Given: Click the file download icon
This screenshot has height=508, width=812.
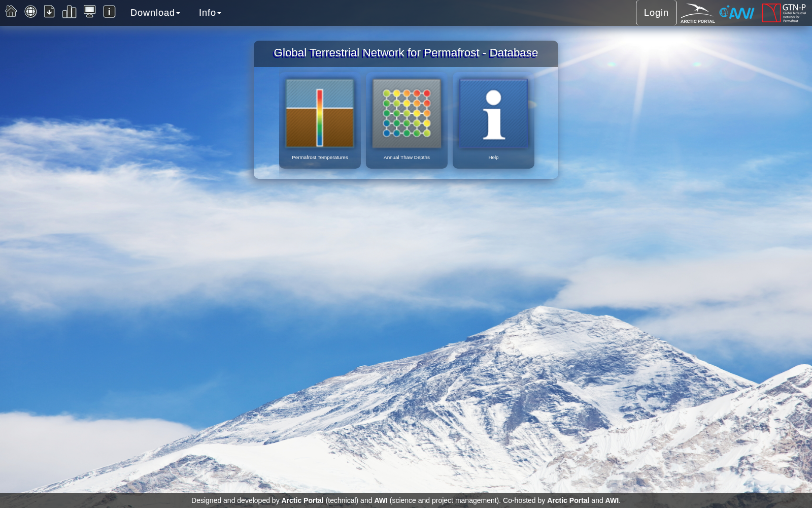Looking at the screenshot, I should (49, 11).
